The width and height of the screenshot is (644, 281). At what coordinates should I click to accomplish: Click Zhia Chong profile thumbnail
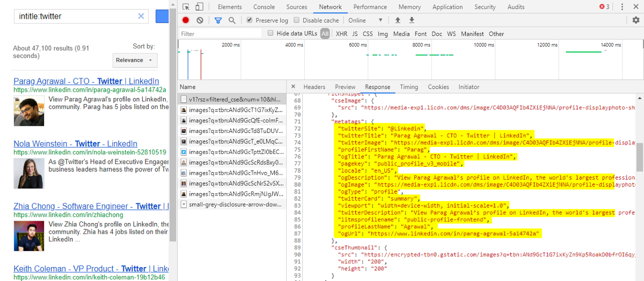click(29, 235)
